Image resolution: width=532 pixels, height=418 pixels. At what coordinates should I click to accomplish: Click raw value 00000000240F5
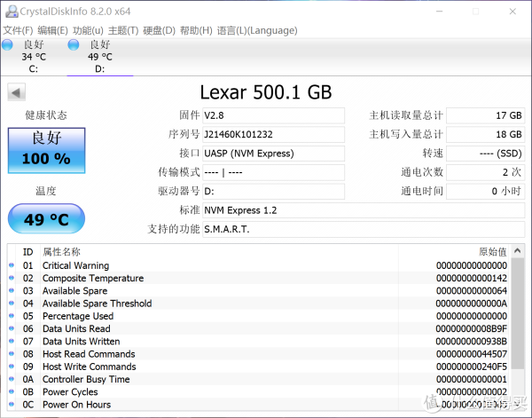click(x=472, y=367)
